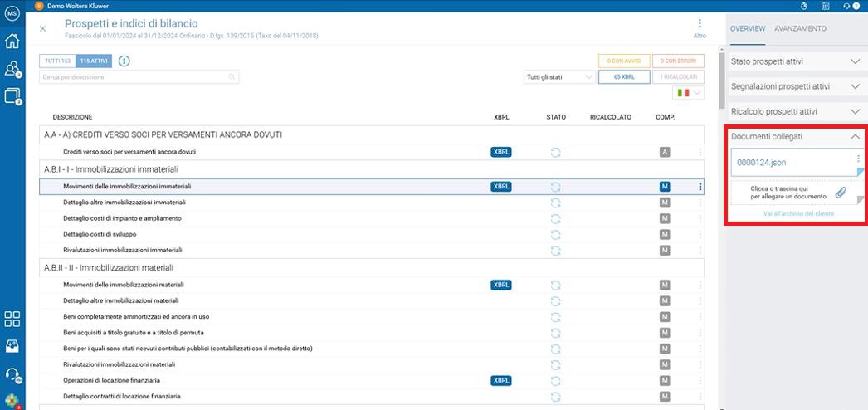Toggle the 0 CON ERRORI filter
Screen dimensions: 868x410
(678, 61)
